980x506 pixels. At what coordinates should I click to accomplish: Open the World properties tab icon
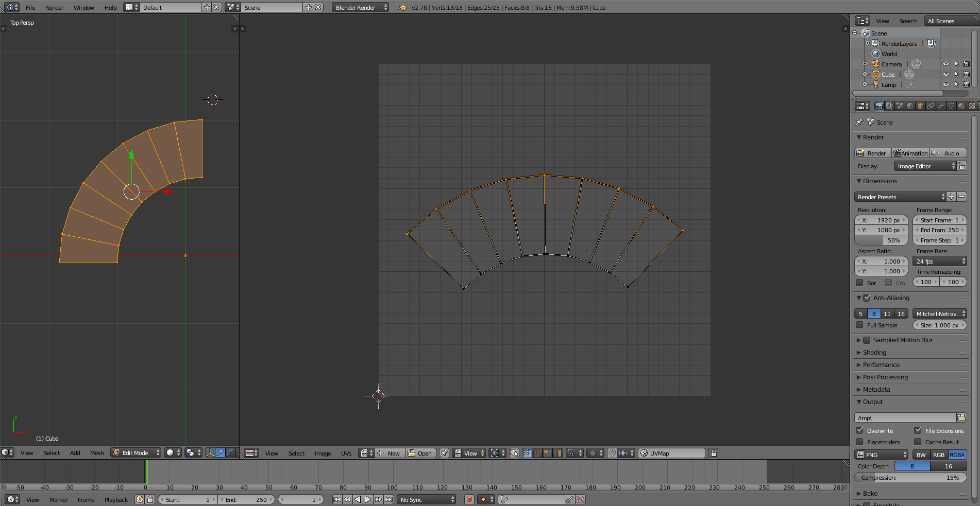pyautogui.click(x=910, y=106)
